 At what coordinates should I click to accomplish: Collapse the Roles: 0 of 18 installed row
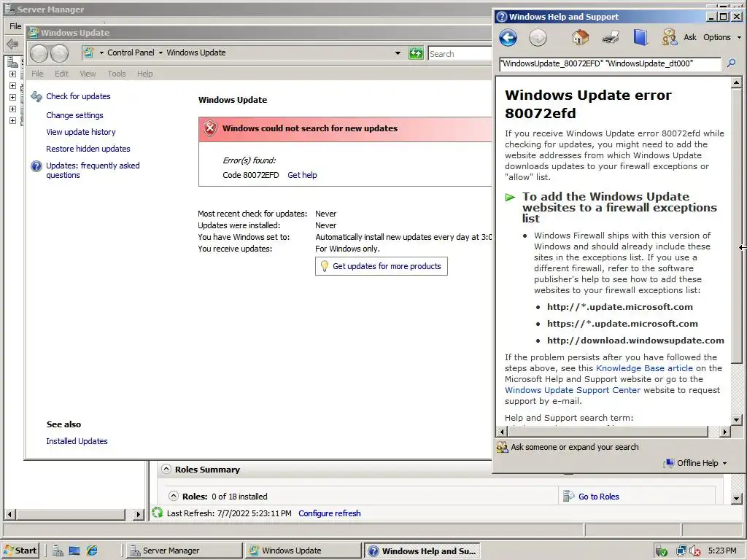point(174,496)
